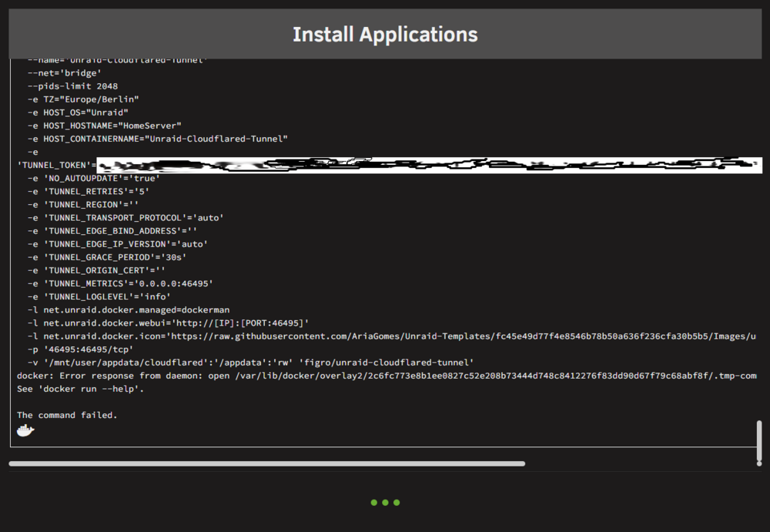Click the HOST_CONTAINERNAME line
The height and width of the screenshot is (532, 770).
pos(158,139)
